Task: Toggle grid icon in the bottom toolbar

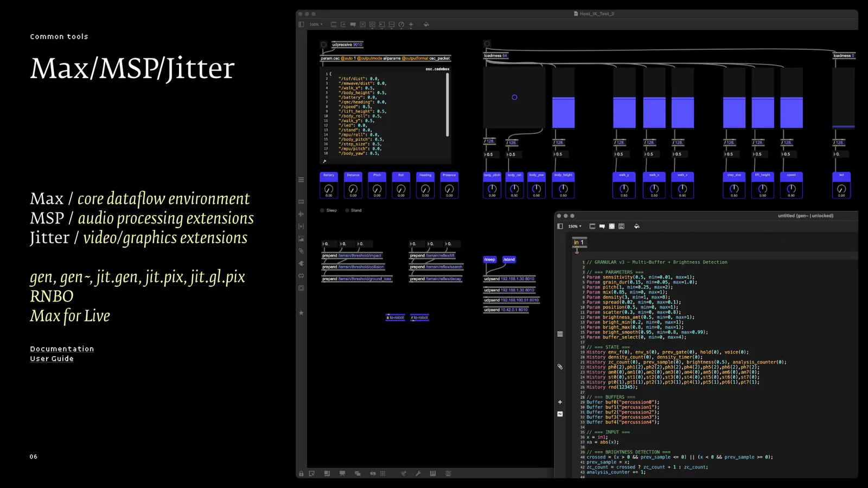Action: click(x=383, y=473)
